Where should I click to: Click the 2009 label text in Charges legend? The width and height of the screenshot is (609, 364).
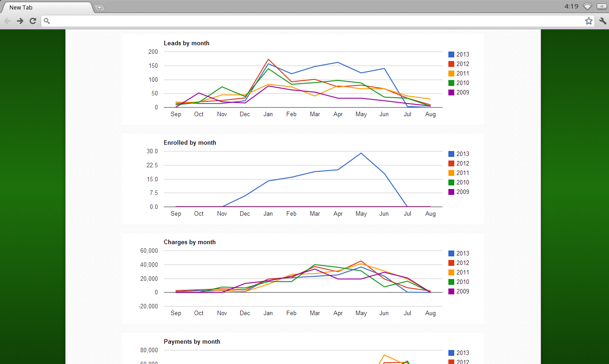coord(463,291)
